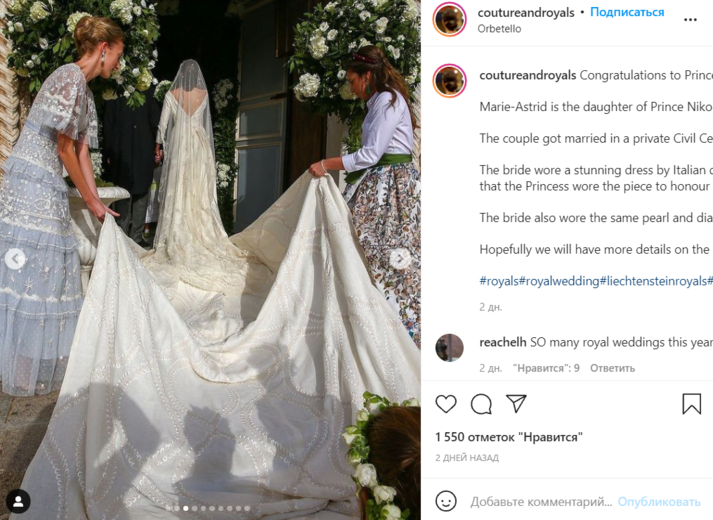Go to the previous carousel photo
The width and height of the screenshot is (713, 520).
tap(15, 259)
